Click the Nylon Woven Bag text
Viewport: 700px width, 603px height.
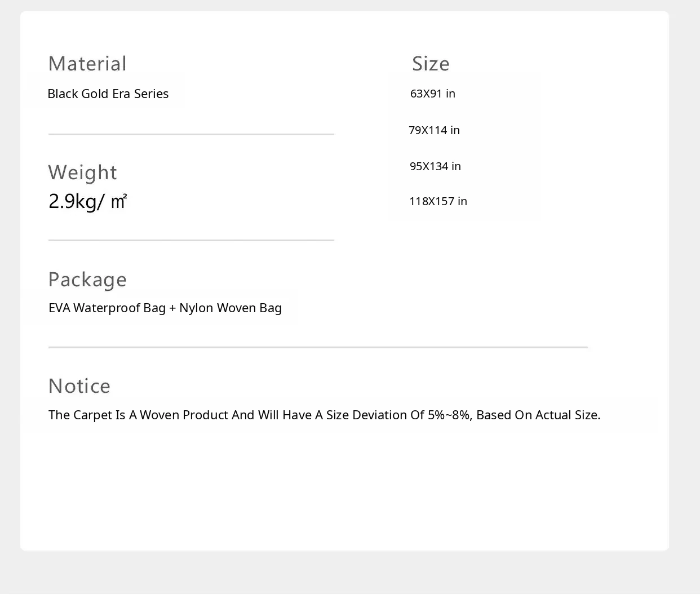pyautogui.click(x=230, y=308)
